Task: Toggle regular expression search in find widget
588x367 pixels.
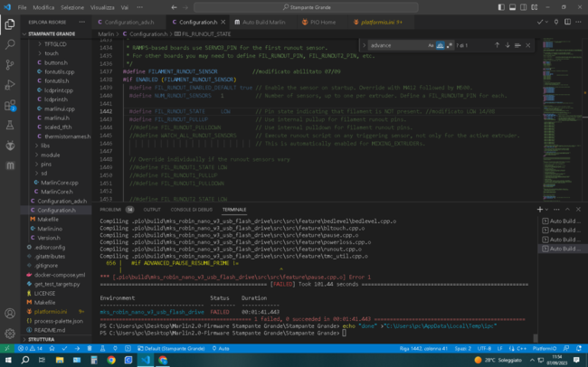Action: (x=449, y=44)
